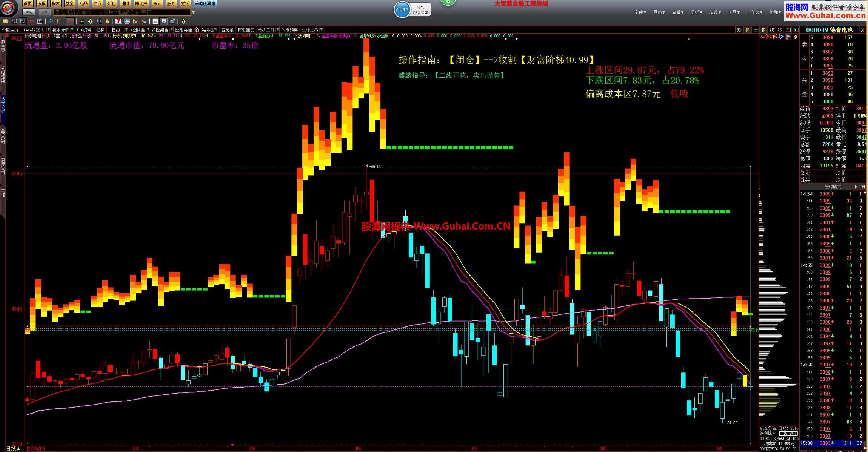Toggle the 线 line drawing button
868x452 pixels.
click(772, 30)
